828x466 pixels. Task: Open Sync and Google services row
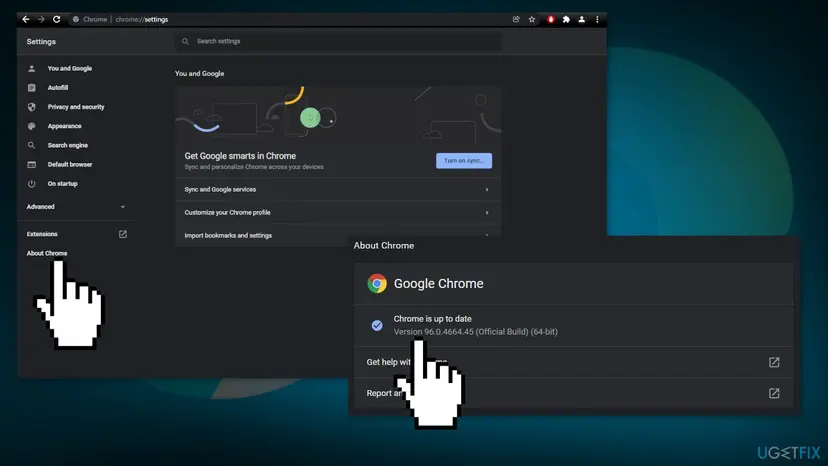pos(338,189)
